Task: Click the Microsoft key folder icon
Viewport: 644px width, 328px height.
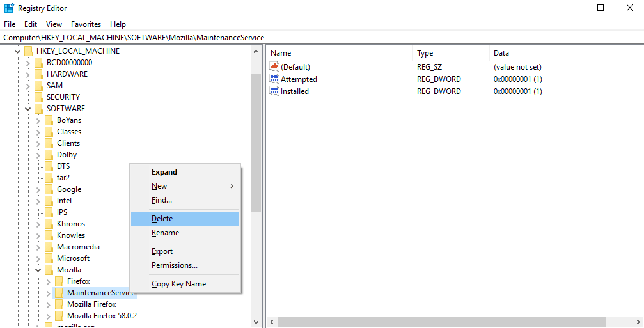Action: (49, 258)
